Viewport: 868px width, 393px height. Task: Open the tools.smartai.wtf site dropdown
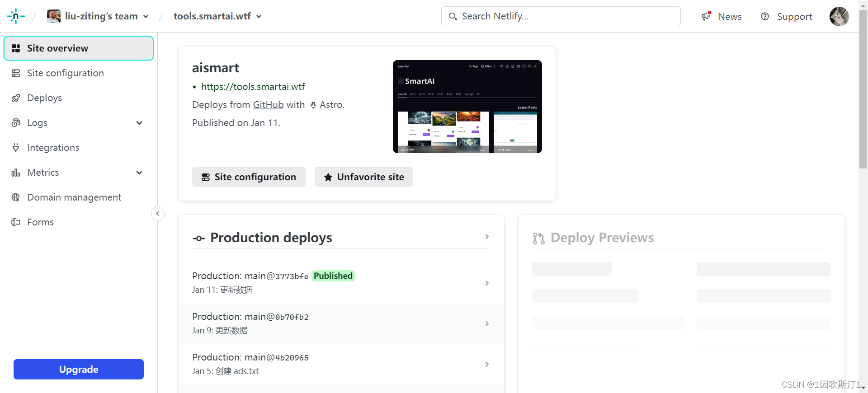pyautogui.click(x=217, y=16)
